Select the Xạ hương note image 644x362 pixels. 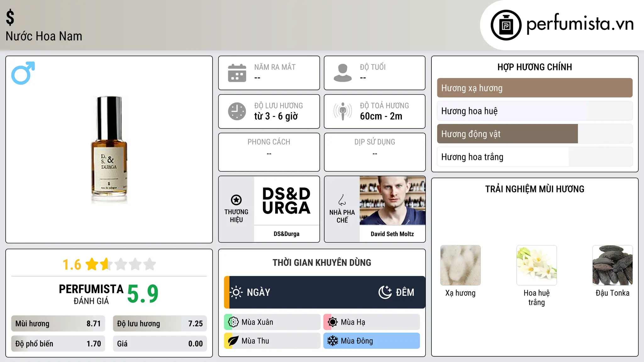tap(460, 265)
